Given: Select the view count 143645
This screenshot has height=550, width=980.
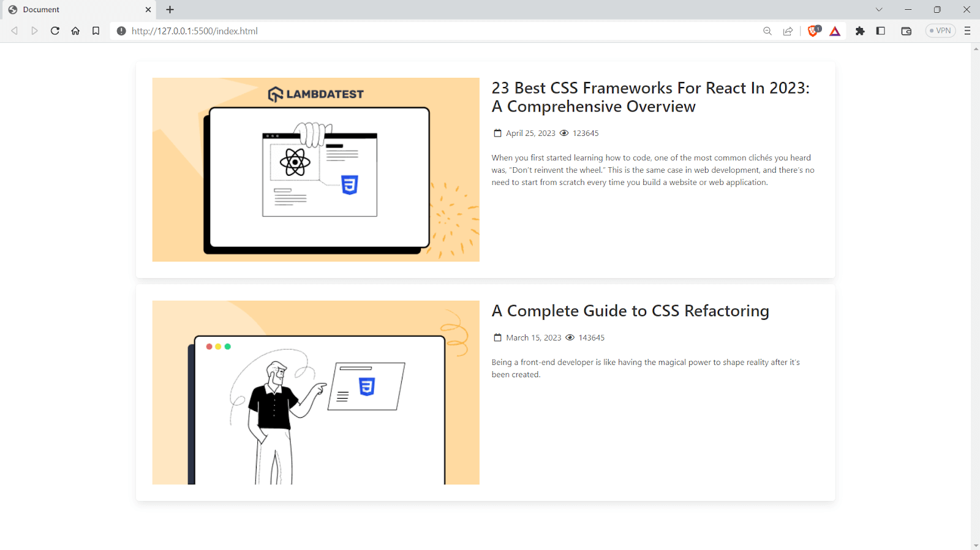Looking at the screenshot, I should click(x=592, y=337).
